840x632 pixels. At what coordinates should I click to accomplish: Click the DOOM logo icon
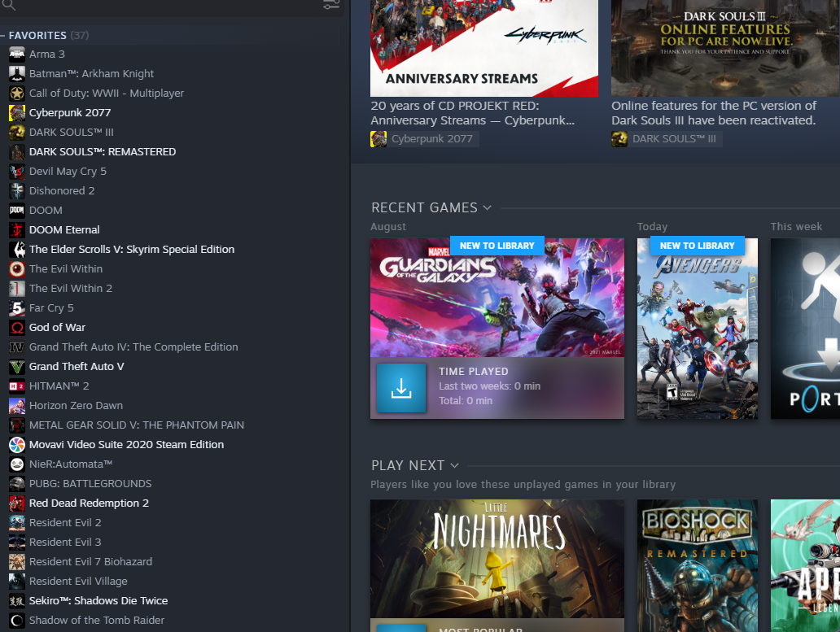[x=16, y=211]
